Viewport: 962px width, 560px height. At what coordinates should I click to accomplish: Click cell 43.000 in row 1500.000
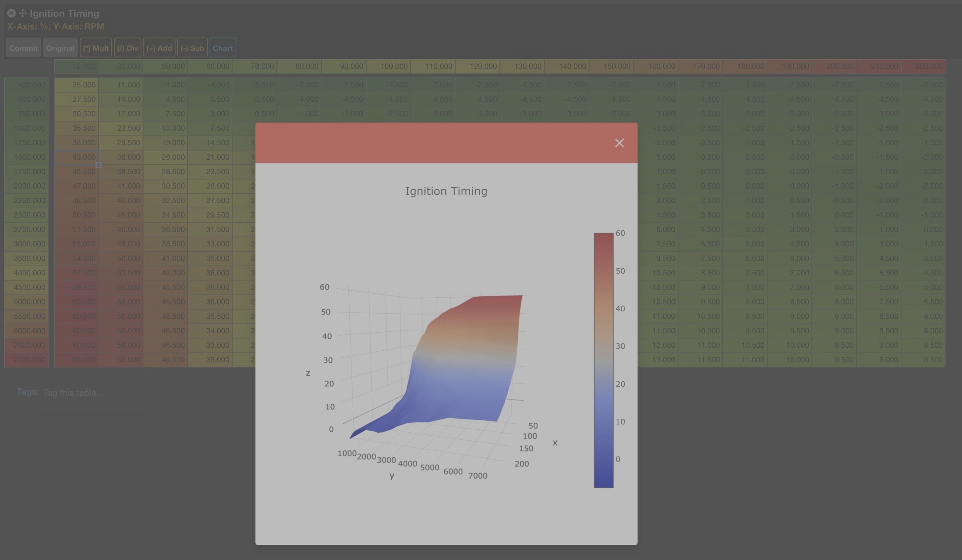(x=76, y=157)
